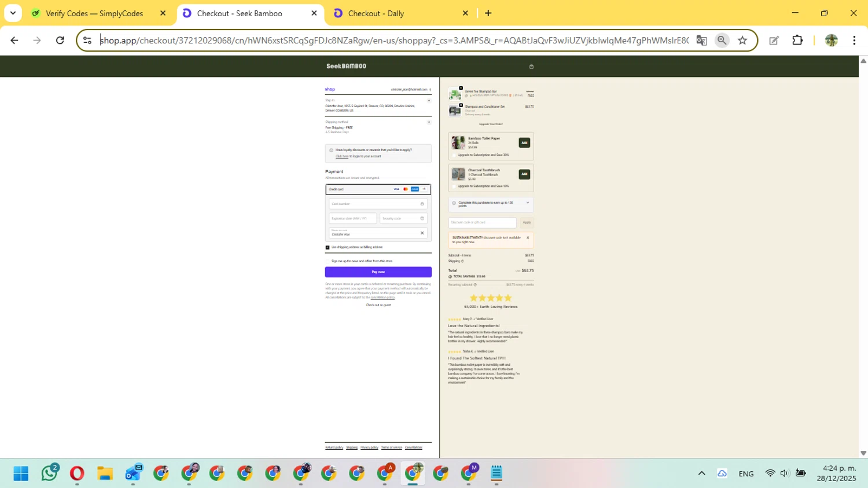Screen dimensions: 868x488
Task: Dismiss the SUSTAINABLETWENTY discount error message
Action: pos(528,238)
